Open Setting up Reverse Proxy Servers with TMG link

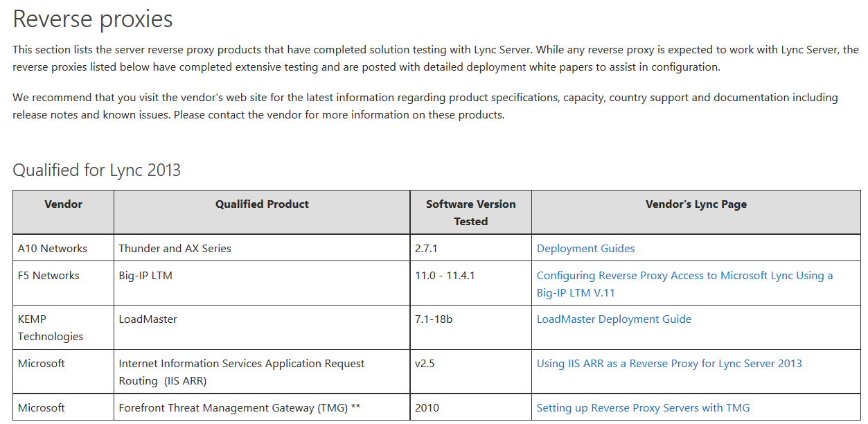tap(643, 407)
